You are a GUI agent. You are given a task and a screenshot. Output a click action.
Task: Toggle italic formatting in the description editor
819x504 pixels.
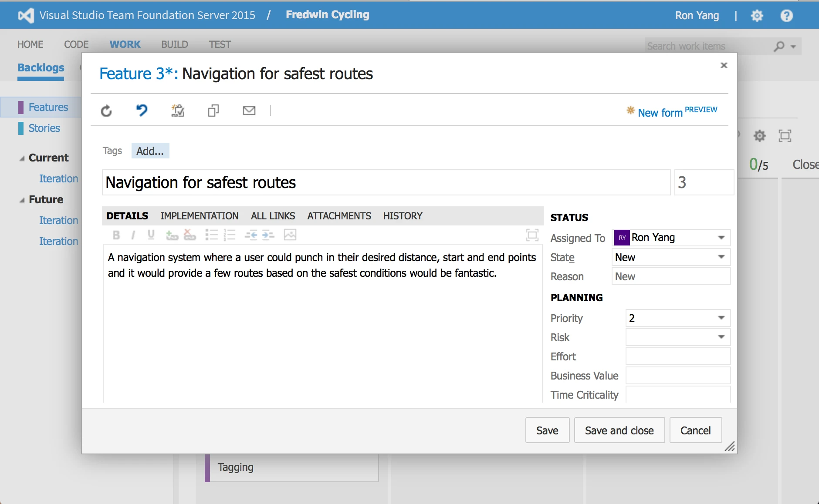click(x=133, y=235)
